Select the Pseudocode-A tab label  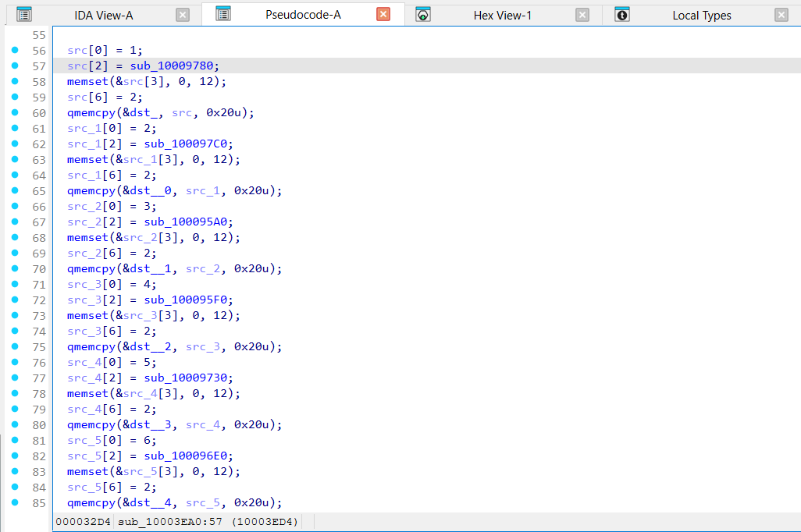(x=303, y=15)
